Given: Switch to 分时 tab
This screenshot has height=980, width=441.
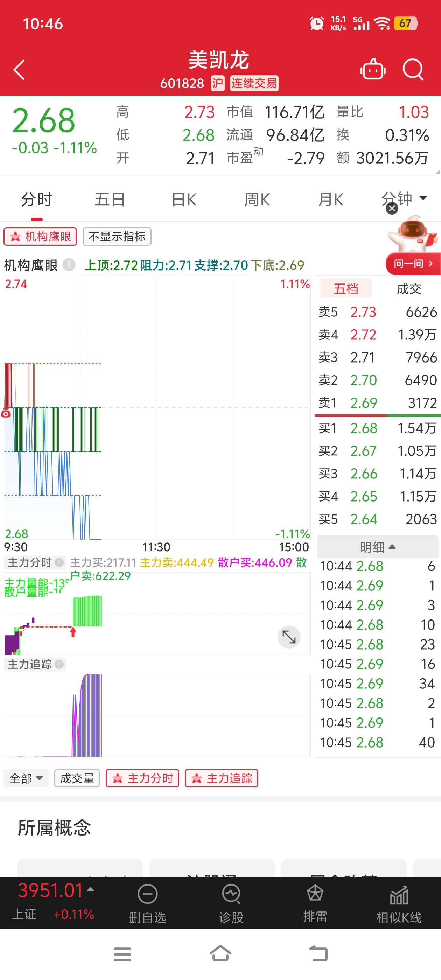Looking at the screenshot, I should tap(36, 199).
